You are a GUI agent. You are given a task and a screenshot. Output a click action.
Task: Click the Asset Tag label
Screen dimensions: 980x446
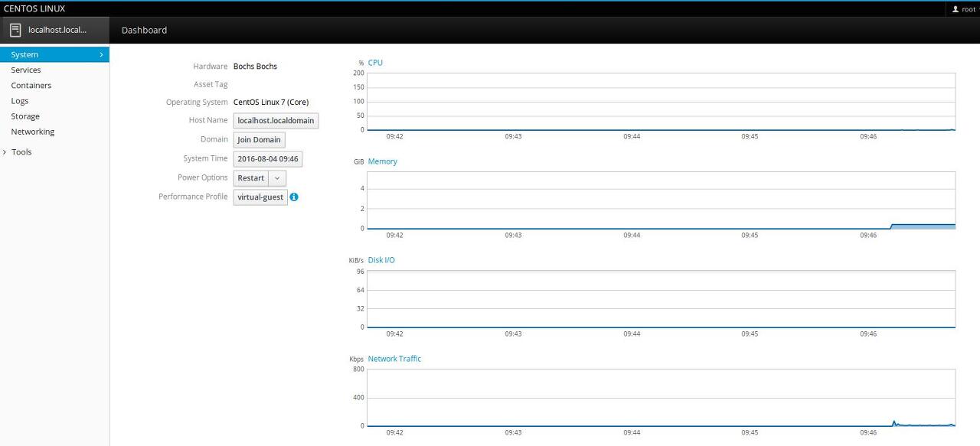pyautogui.click(x=211, y=84)
